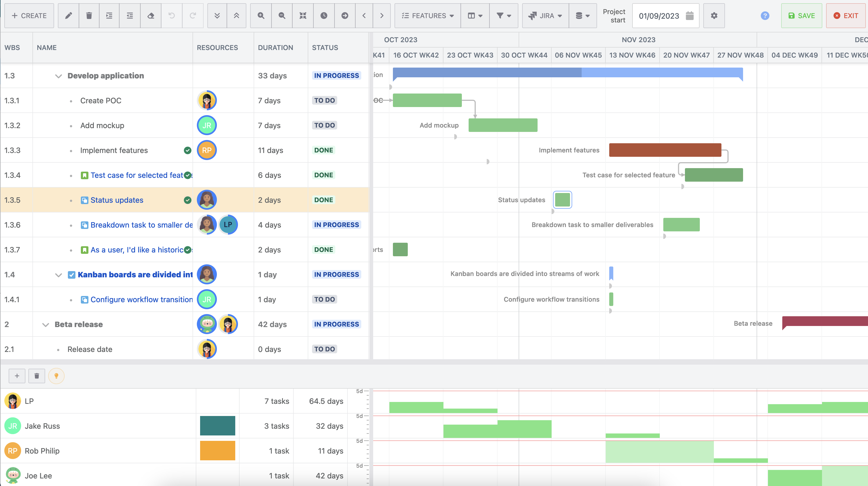
Task: Open the columns view menu
Action: (x=475, y=15)
